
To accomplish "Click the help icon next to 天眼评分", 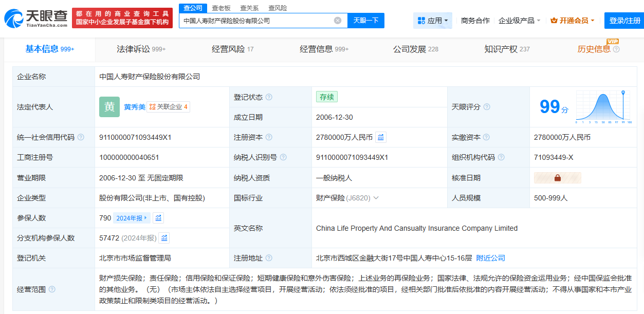I will (487, 107).
